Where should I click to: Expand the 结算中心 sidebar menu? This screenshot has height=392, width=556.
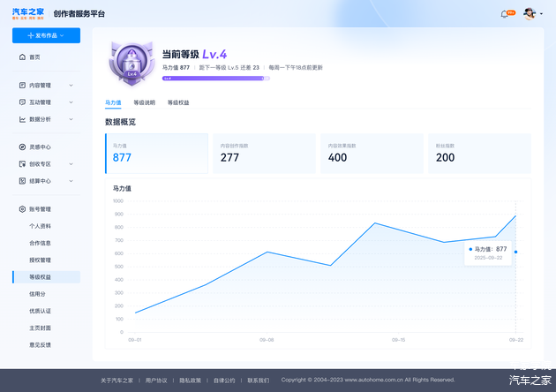point(46,181)
